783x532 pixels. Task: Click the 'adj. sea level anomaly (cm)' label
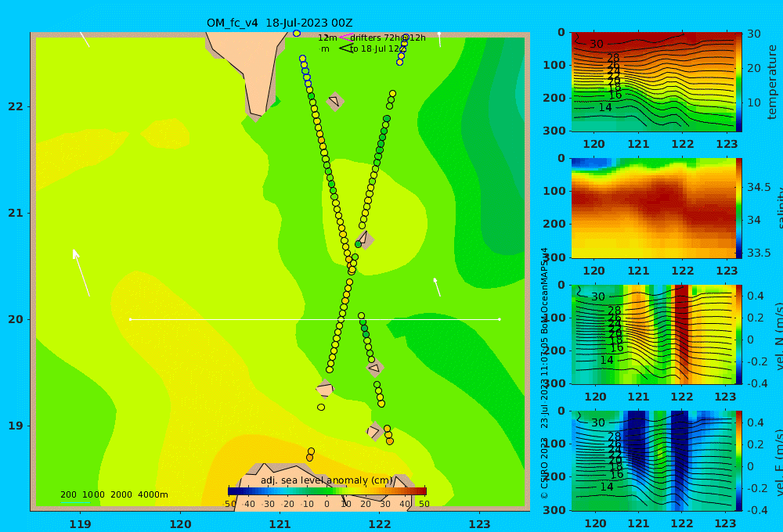327,480
